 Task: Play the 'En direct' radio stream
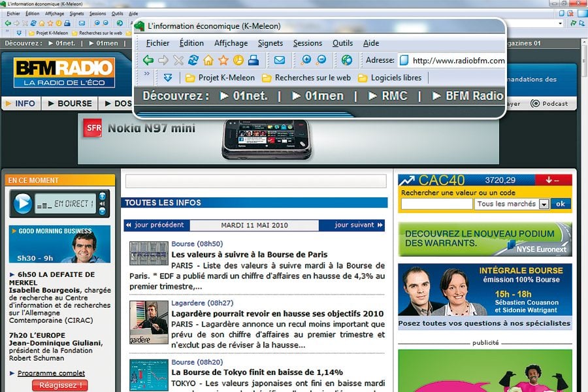23,204
